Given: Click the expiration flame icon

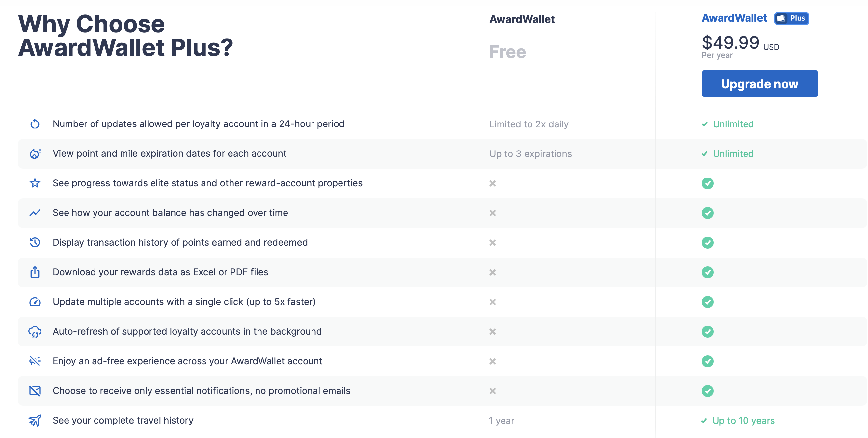Looking at the screenshot, I should (x=35, y=154).
